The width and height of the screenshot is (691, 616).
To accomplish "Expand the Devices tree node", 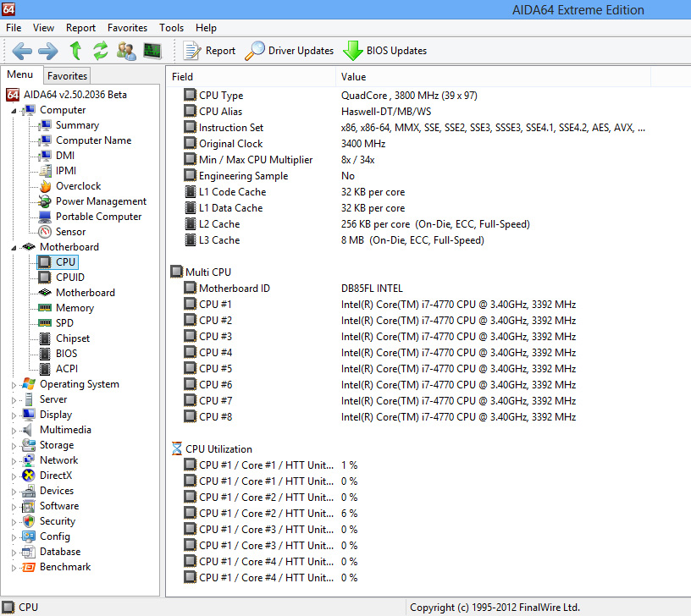I will (14, 492).
